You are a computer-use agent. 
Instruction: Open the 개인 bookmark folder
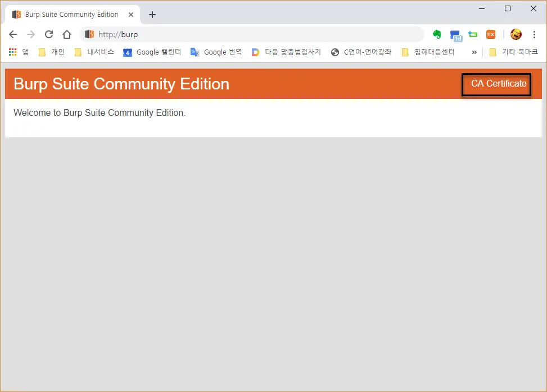pyautogui.click(x=52, y=52)
